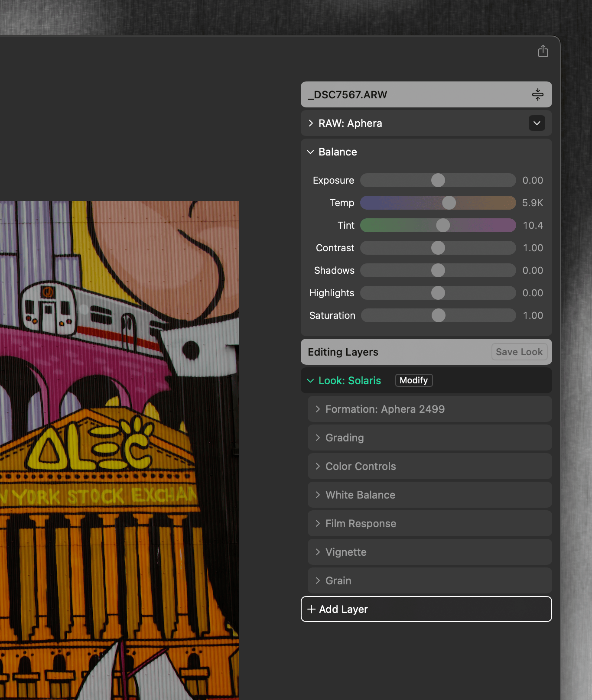Click the Save Look button

[x=519, y=352]
